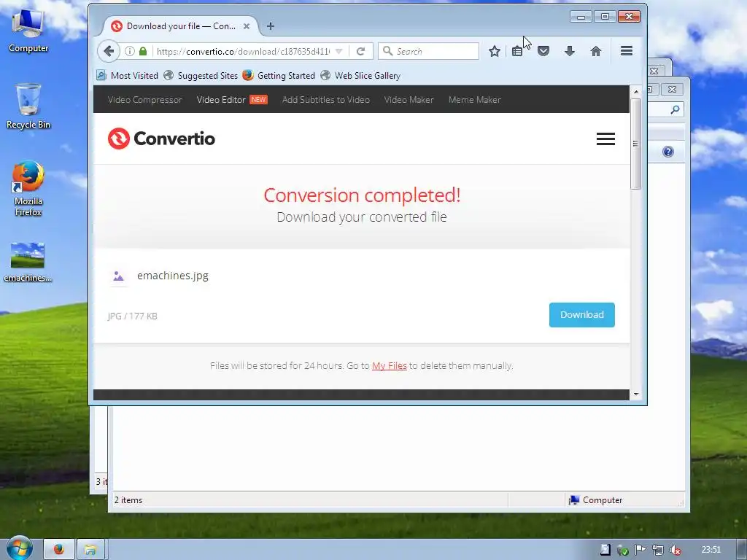This screenshot has height=560, width=747.
Task: Click the 2 items status bar text
Action: click(128, 500)
